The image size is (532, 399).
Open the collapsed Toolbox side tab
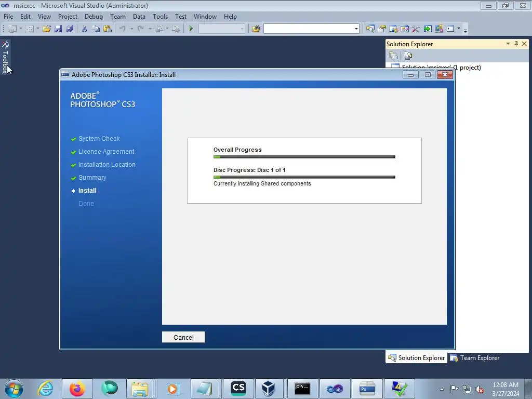point(5,57)
